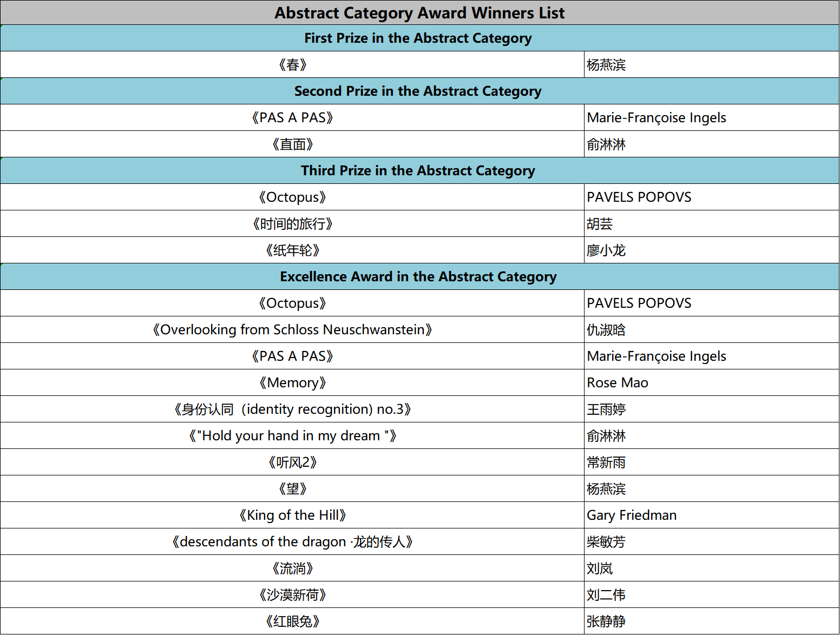Screen dimensions: 840x635
Task: Select 《Octopus》 under Excellence Award
Action: point(292,303)
